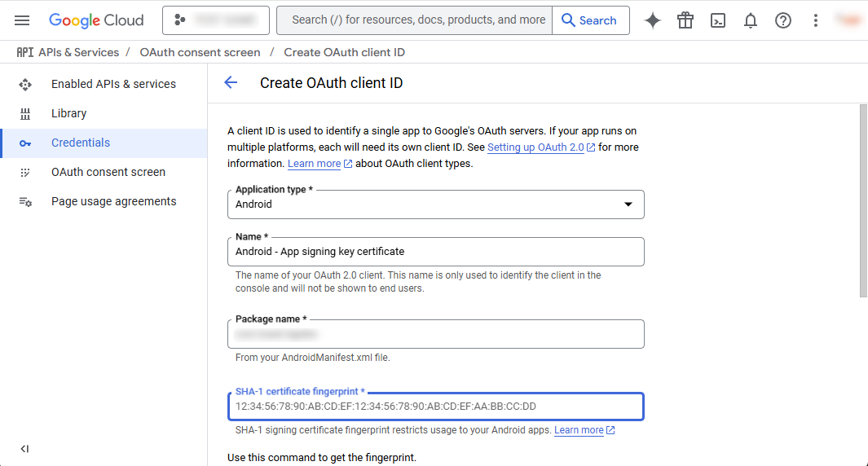This screenshot has width=868, height=466.
Task: Go to OAuth consent screen breadcrumb
Action: (200, 52)
